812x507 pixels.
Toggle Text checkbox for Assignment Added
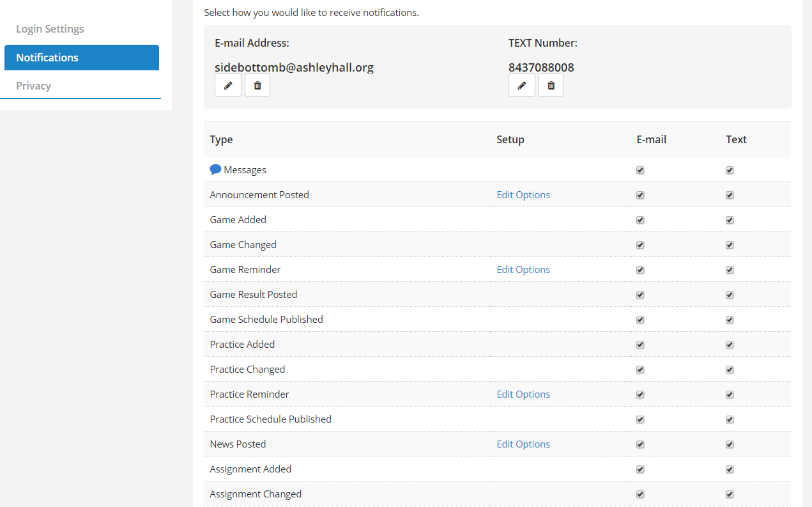(730, 469)
